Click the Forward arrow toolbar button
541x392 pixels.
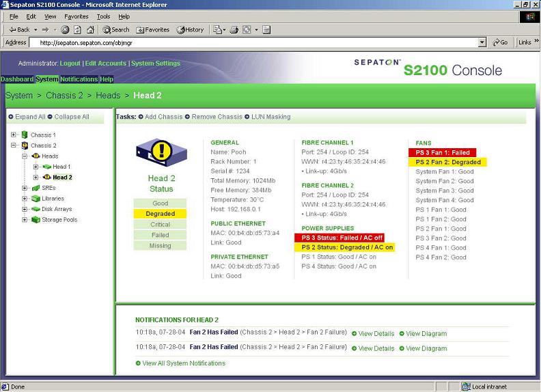tap(46, 29)
